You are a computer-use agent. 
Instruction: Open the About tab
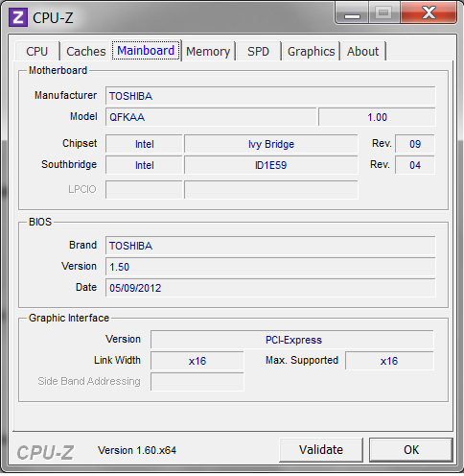tap(362, 51)
